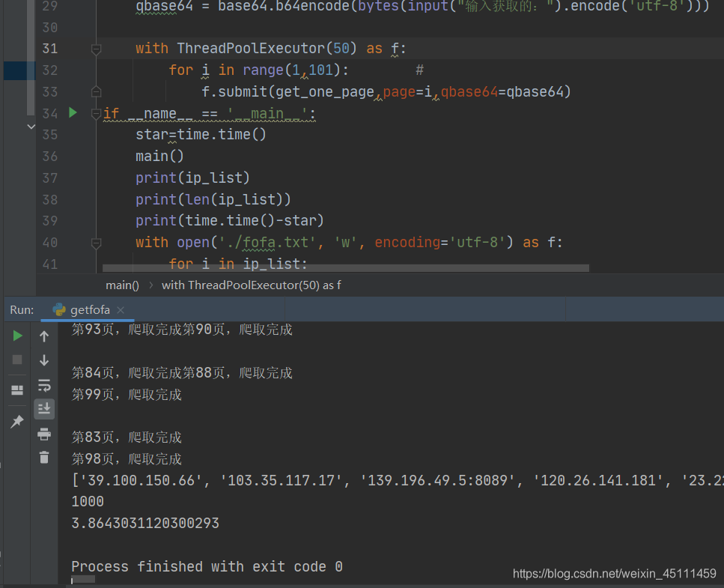This screenshot has width=724, height=588.
Task: Click the 第98页 console output line
Action: 127,459
